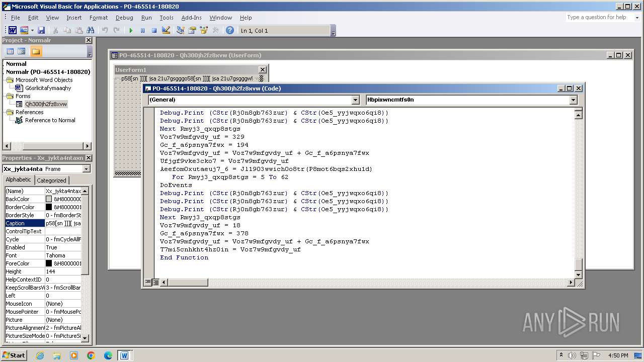Open the Add-Ins menu

coord(191,18)
